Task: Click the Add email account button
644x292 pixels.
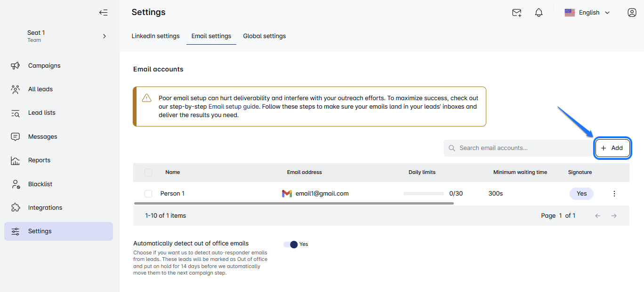Action: [612, 148]
